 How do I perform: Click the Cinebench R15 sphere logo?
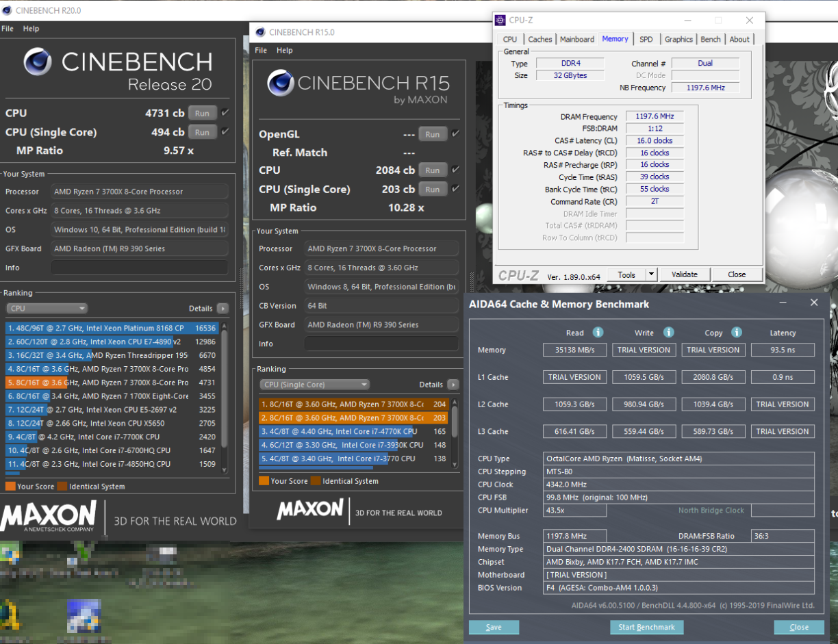281,83
